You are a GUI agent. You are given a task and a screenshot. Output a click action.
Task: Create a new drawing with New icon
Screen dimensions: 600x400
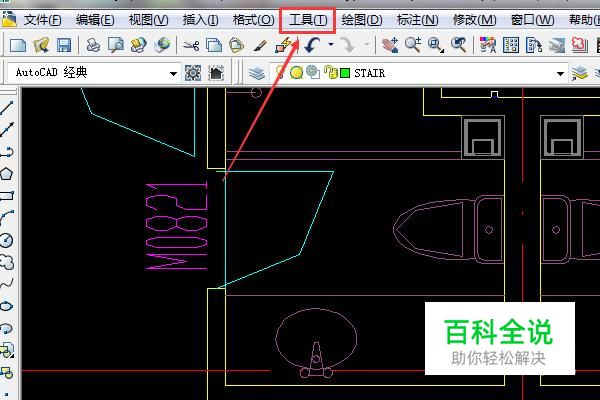(18, 46)
